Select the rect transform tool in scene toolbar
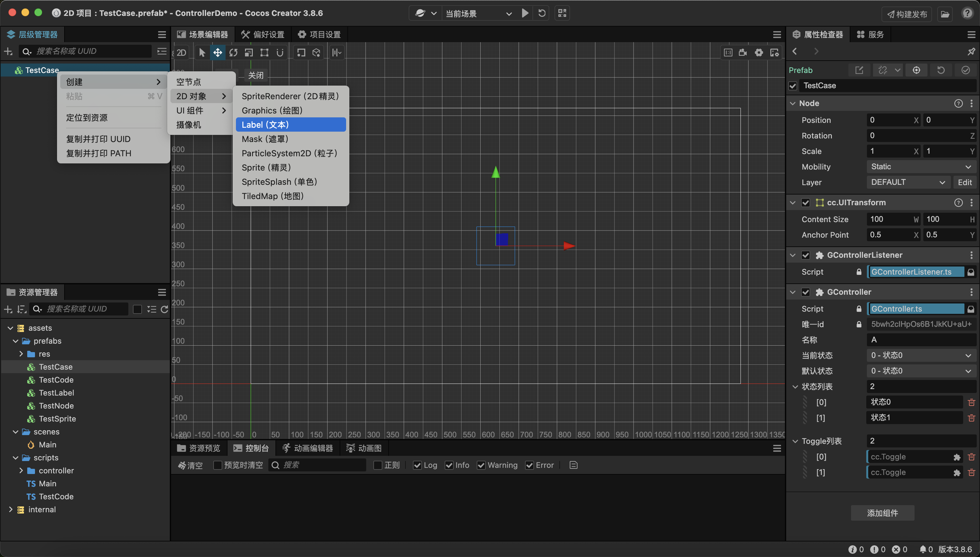980x557 pixels. [264, 53]
